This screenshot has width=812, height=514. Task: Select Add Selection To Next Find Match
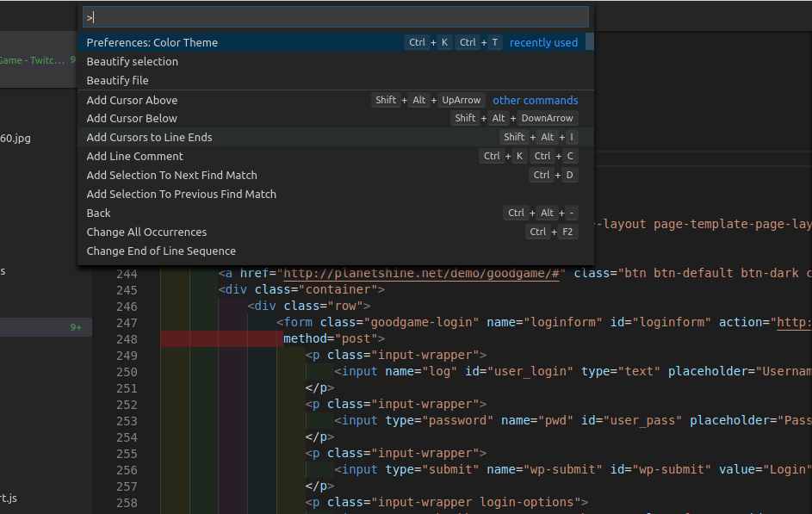(172, 175)
